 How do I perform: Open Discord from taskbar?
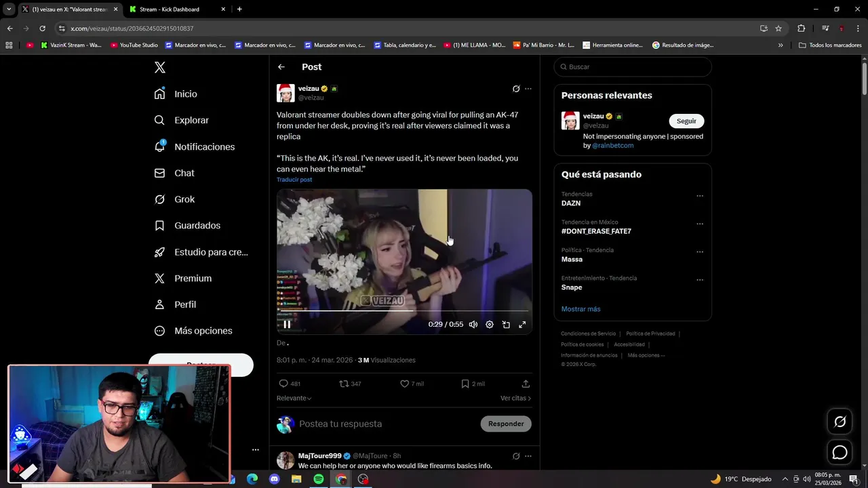pos(274,479)
